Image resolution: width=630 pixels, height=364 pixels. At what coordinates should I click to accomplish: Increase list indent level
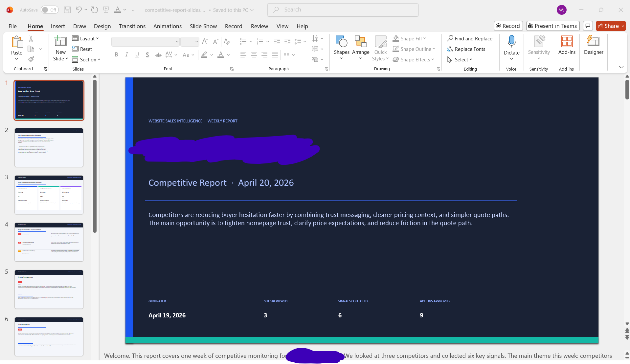[x=287, y=41]
